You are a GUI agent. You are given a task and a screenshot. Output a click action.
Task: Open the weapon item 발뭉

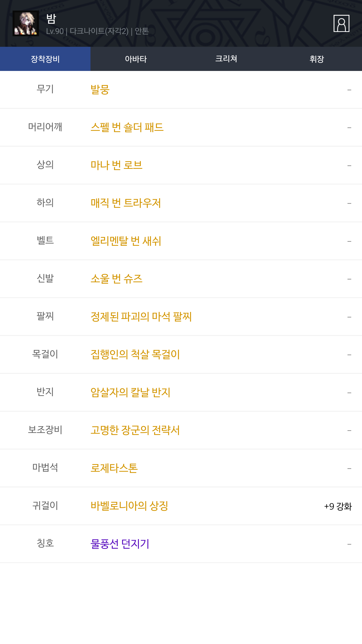(100, 90)
